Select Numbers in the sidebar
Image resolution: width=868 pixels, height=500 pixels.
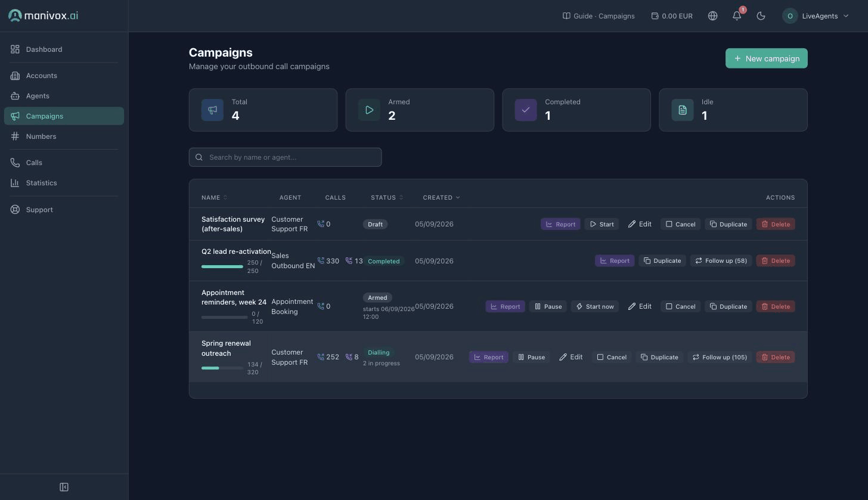click(64, 136)
